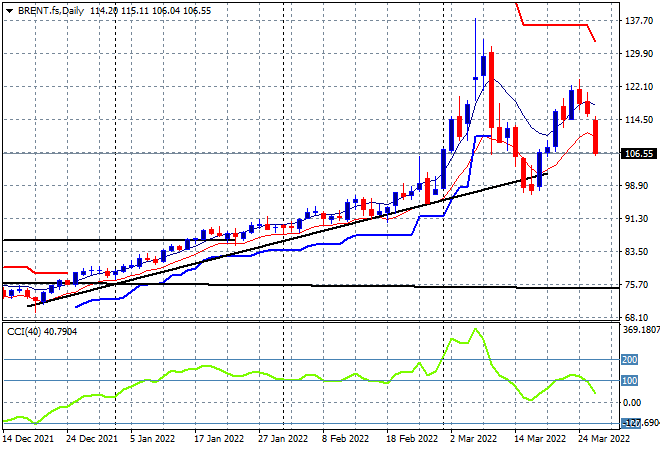Select the 129.90 price axis label
Image resolution: width=660 pixels, height=450 pixels.
(x=639, y=53)
